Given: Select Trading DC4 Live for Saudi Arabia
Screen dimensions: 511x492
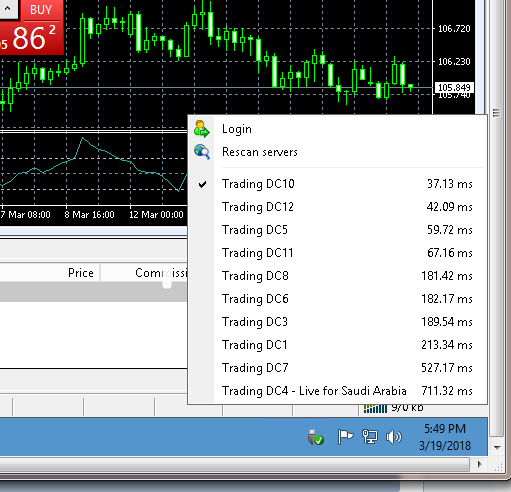Looking at the screenshot, I should pos(337,391).
